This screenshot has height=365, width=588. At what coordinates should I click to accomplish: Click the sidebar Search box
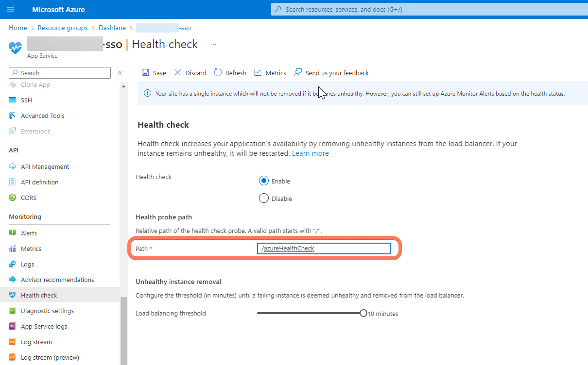click(60, 73)
